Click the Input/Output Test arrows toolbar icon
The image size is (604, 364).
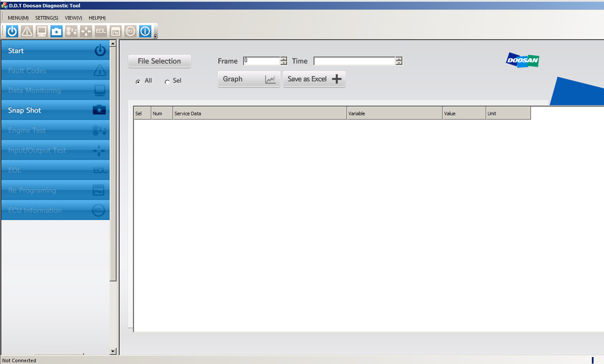pyautogui.click(x=86, y=31)
